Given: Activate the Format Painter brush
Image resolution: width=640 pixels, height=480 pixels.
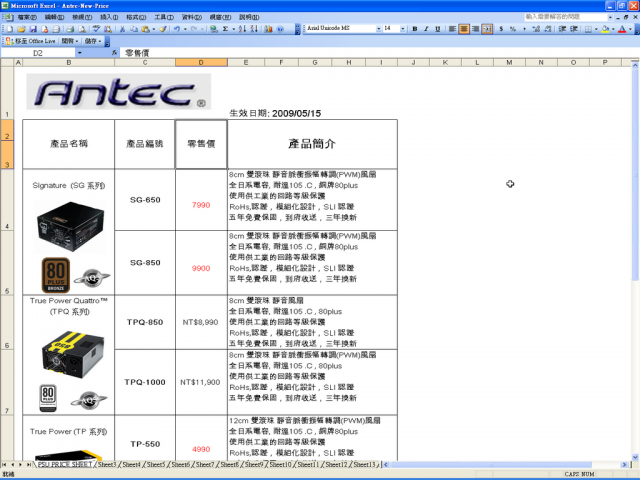Looking at the screenshot, I should click(163, 29).
